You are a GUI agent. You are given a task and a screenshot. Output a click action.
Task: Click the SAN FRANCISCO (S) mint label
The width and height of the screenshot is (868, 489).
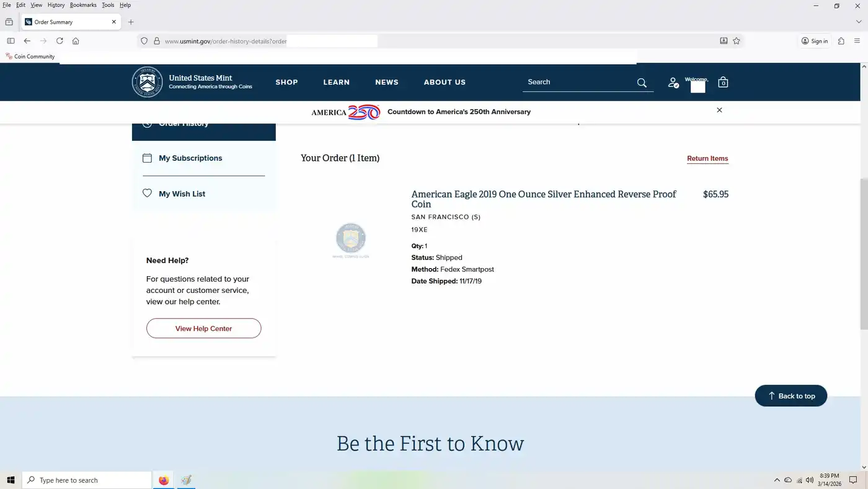click(x=446, y=217)
